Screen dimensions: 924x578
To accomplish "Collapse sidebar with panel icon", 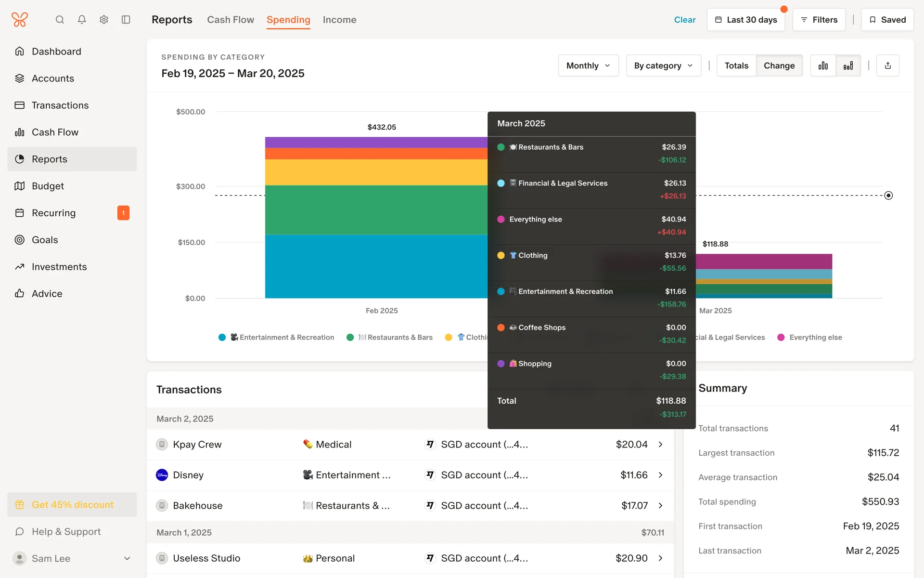I will coord(126,20).
